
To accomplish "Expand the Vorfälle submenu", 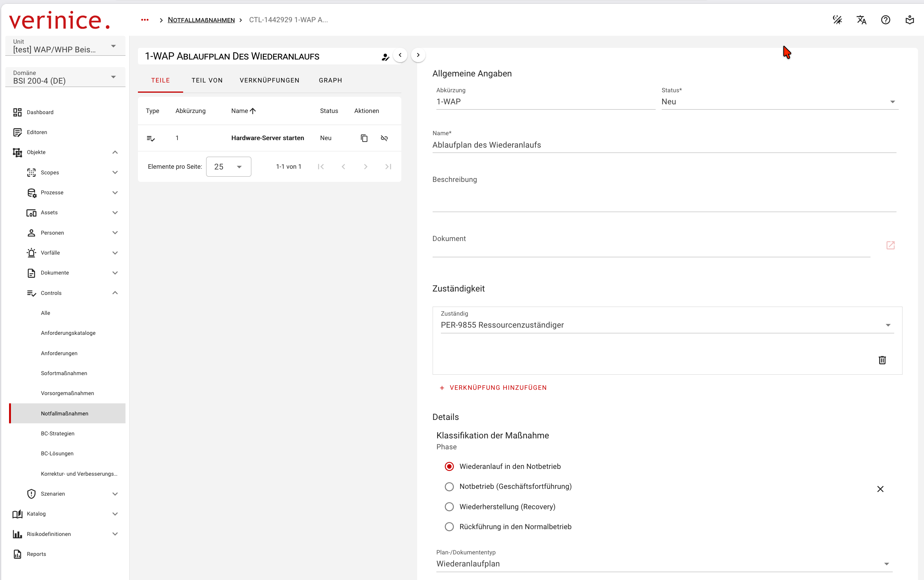I will [115, 253].
